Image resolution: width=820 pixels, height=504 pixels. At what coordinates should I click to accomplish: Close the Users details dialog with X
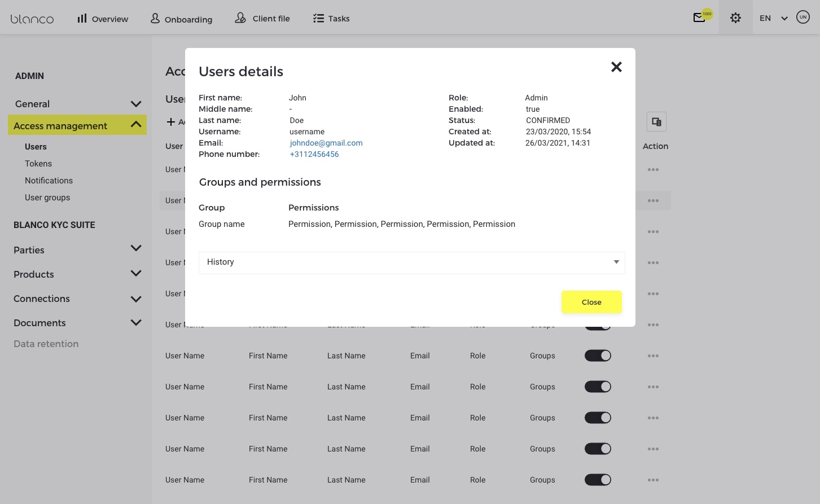click(616, 67)
